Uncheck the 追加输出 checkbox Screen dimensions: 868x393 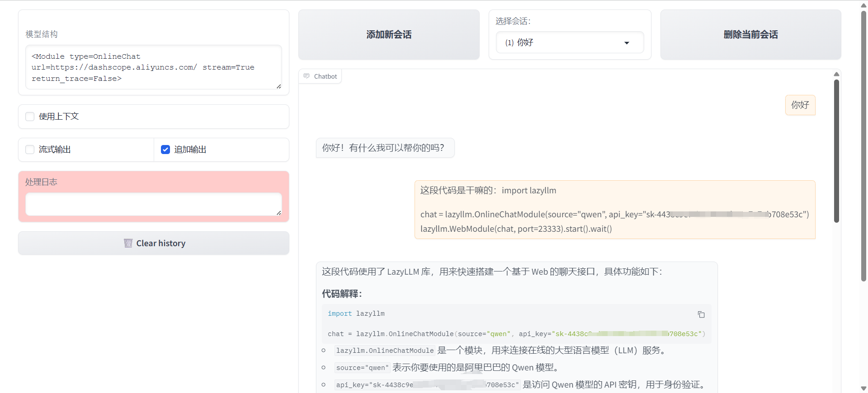click(x=165, y=150)
